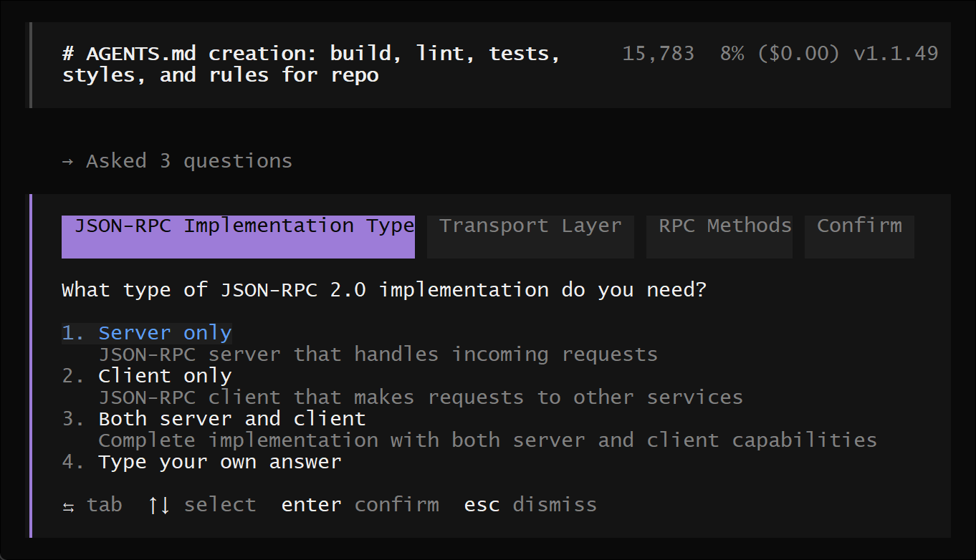Click the 15,783 token count
This screenshot has width=976, height=560.
pos(658,54)
